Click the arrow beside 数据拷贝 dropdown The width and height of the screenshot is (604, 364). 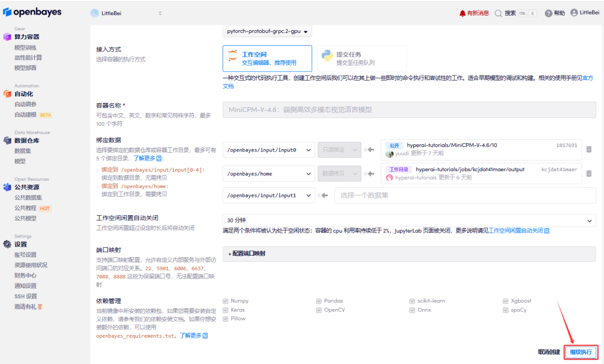(370, 174)
